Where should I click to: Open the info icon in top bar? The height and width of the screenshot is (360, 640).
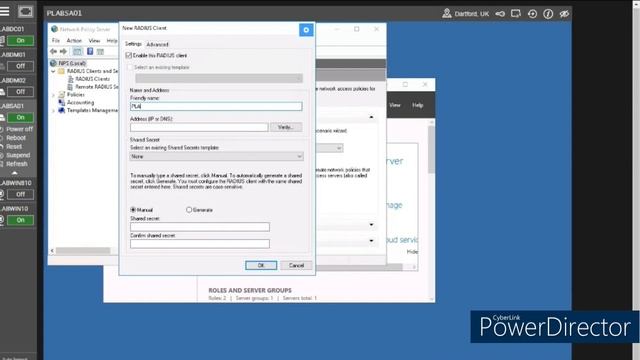tap(548, 14)
